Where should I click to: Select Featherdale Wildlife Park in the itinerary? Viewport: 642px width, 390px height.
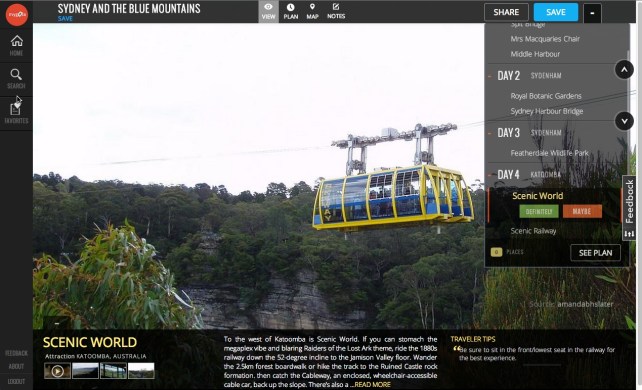click(x=549, y=153)
